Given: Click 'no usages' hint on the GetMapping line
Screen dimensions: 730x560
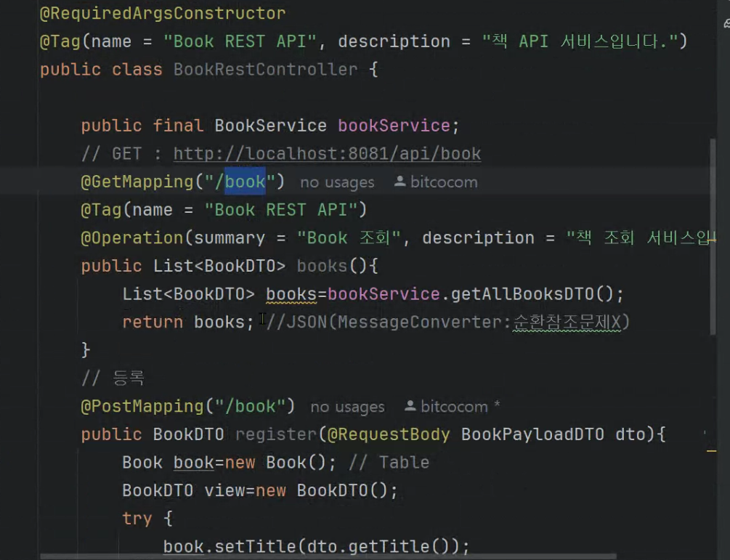Looking at the screenshot, I should (336, 182).
